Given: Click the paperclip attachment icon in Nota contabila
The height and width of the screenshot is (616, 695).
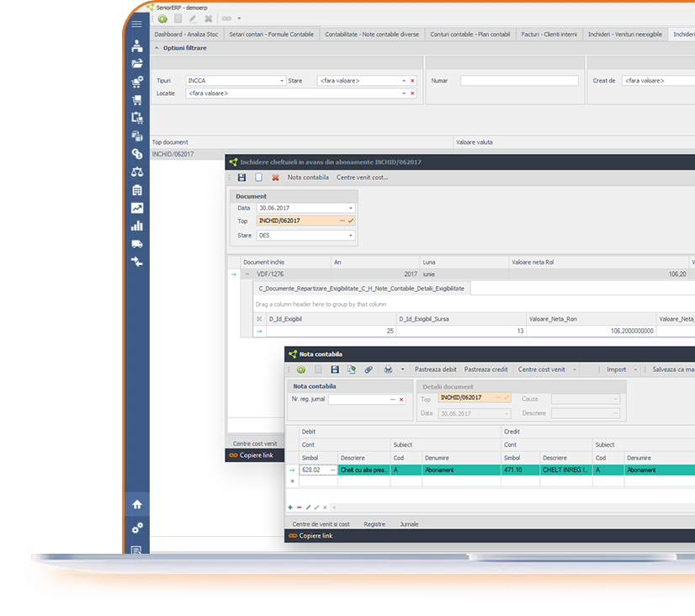Looking at the screenshot, I should [369, 369].
